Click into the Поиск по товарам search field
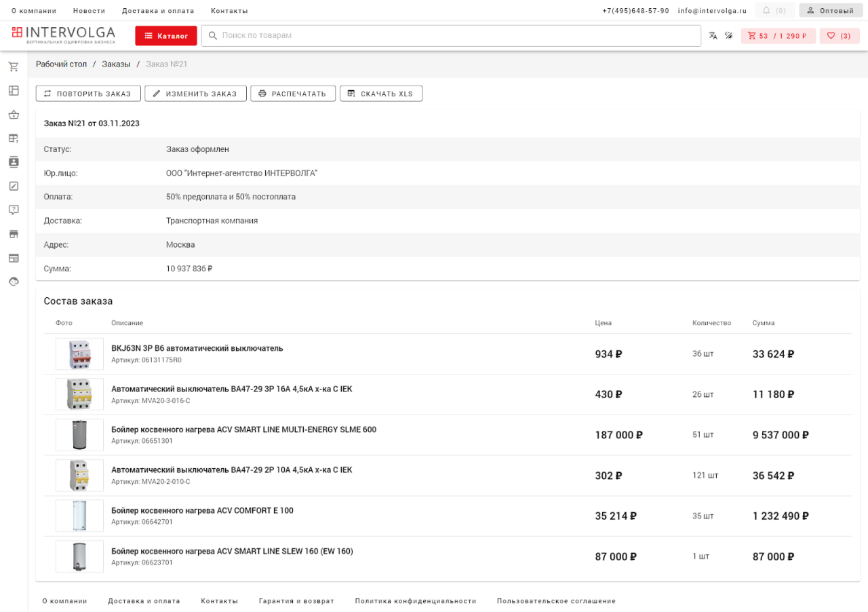 (454, 35)
